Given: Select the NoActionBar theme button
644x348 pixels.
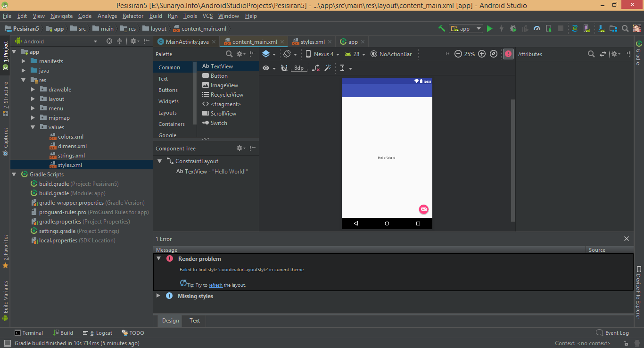Looking at the screenshot, I should click(x=391, y=54).
